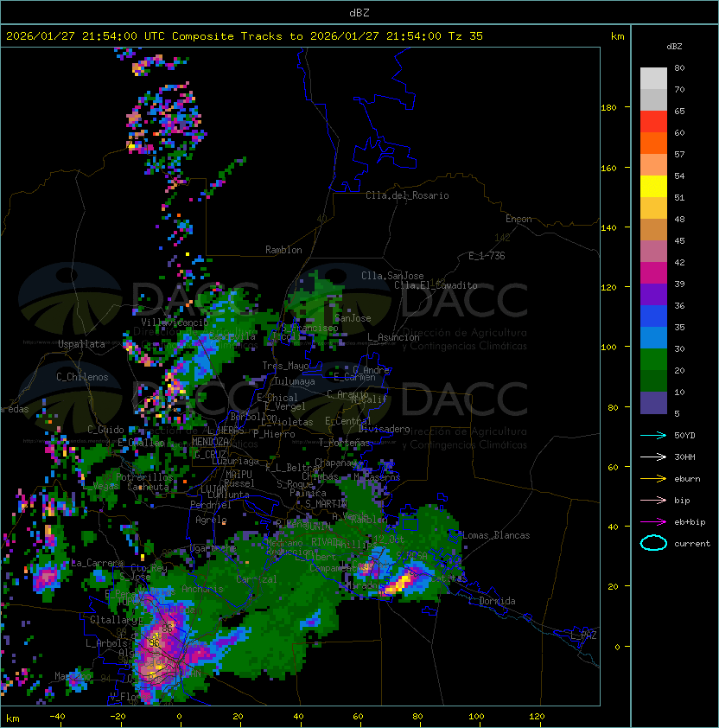Click the G_CRUZ label
The height and width of the screenshot is (728, 719).
point(210,454)
